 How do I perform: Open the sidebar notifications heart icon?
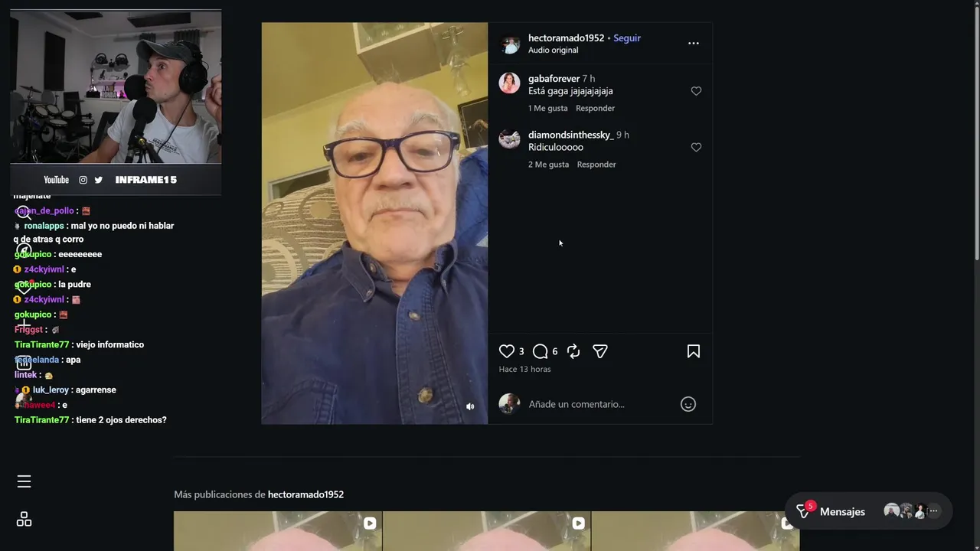pos(24,288)
